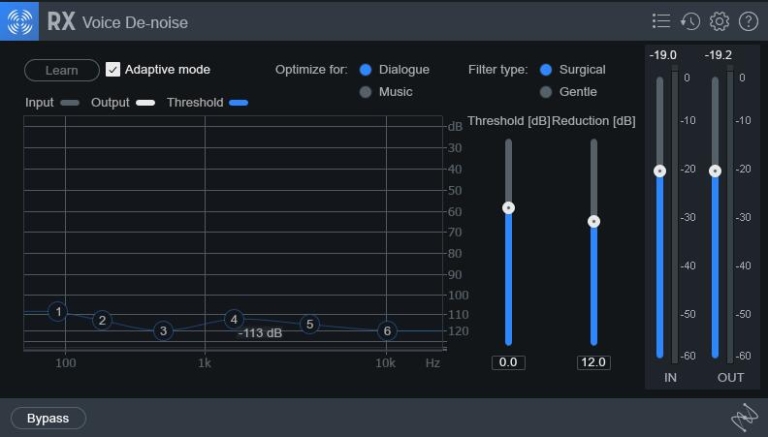Click the Threshold slider handle
The width and height of the screenshot is (768, 437).
pos(508,208)
